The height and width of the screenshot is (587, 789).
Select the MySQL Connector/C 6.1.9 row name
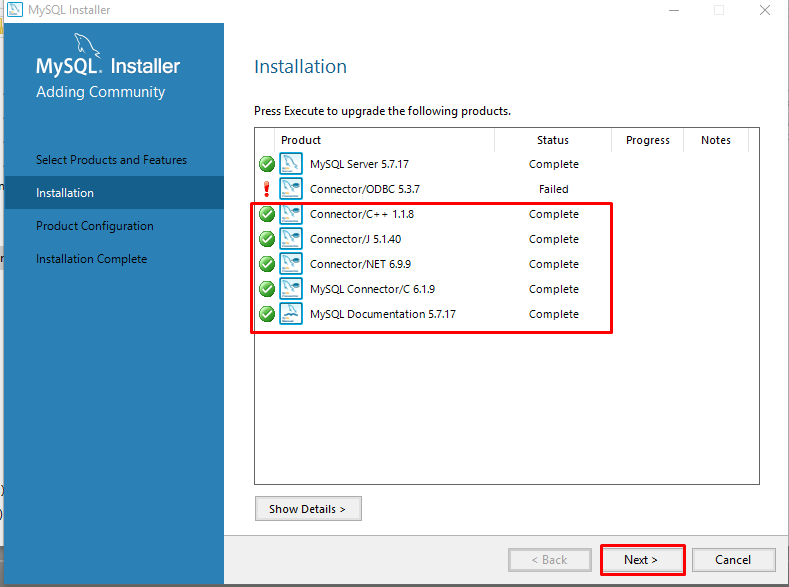pos(372,289)
